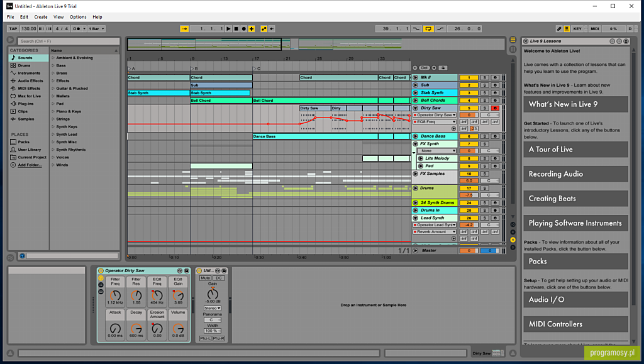The width and height of the screenshot is (644, 364).
Task: Select the Max for Live category
Action: tap(29, 96)
